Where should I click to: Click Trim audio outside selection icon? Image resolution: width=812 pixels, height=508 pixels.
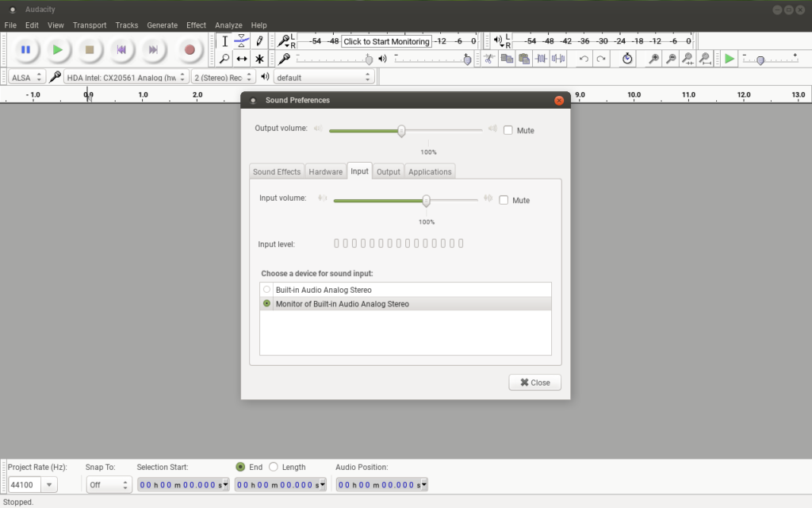(x=541, y=59)
